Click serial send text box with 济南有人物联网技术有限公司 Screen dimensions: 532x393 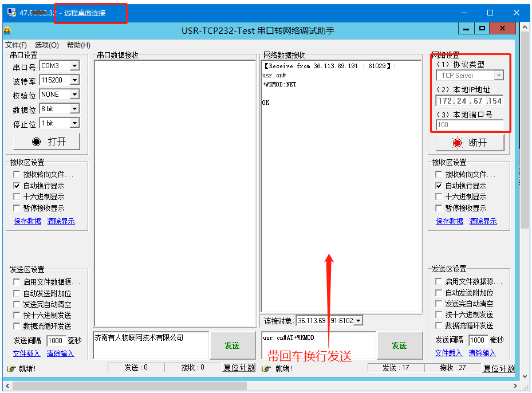(x=151, y=345)
